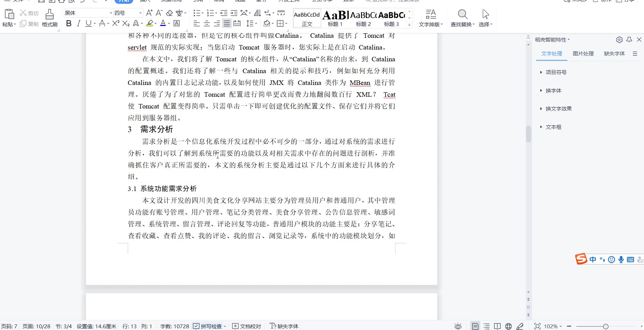644x330 pixels.
Task: Apply the yellow text highlight color
Action: 150,24
